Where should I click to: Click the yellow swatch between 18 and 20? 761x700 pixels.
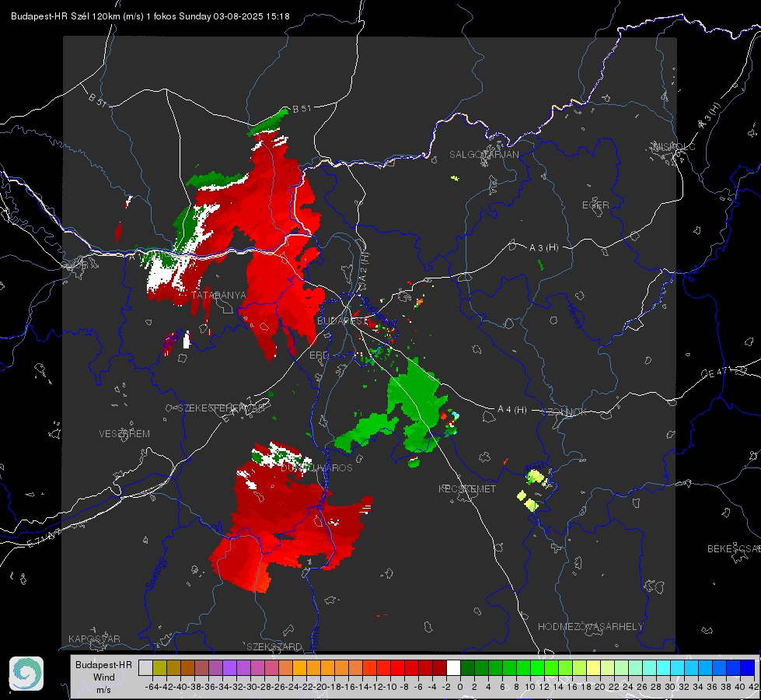tap(594, 667)
